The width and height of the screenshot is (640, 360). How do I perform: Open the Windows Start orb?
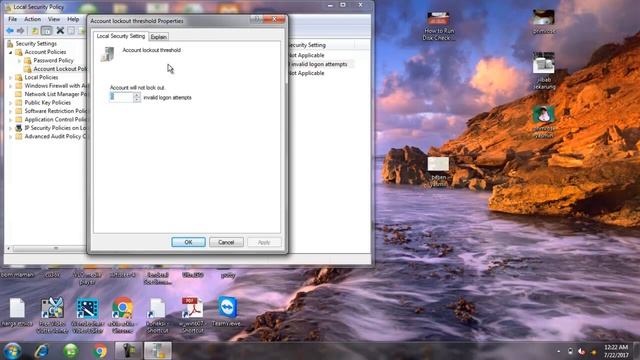click(x=12, y=351)
